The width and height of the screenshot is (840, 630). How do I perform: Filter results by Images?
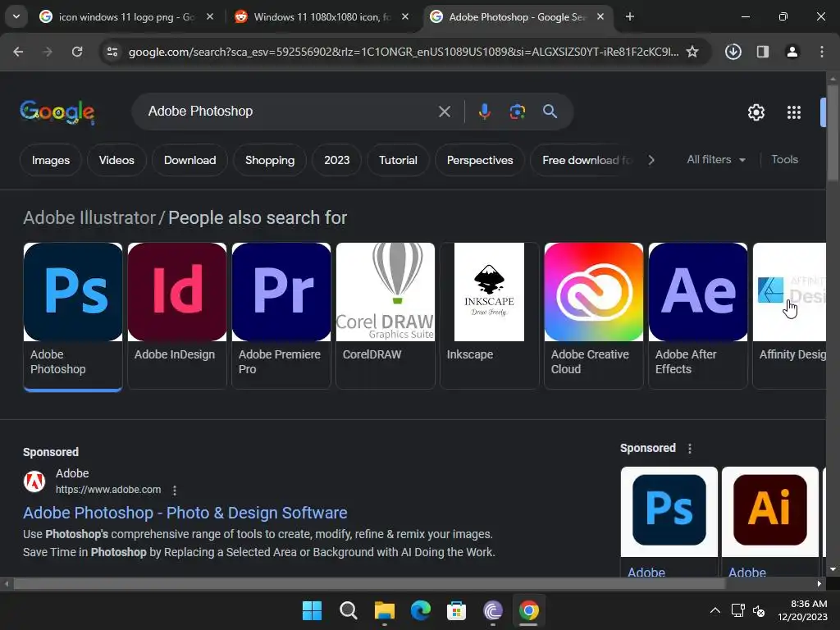(x=50, y=160)
